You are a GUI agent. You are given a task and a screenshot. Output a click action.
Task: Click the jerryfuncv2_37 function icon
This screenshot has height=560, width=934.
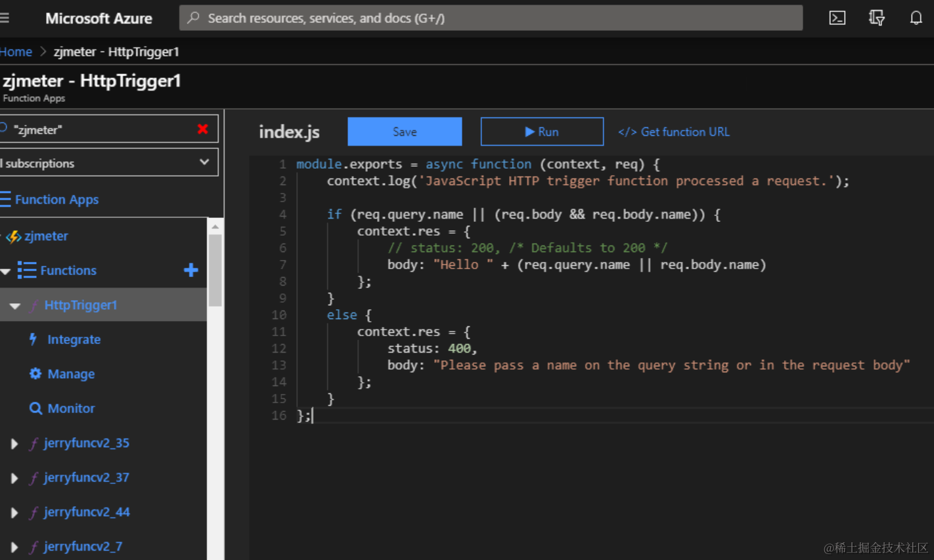(x=33, y=478)
